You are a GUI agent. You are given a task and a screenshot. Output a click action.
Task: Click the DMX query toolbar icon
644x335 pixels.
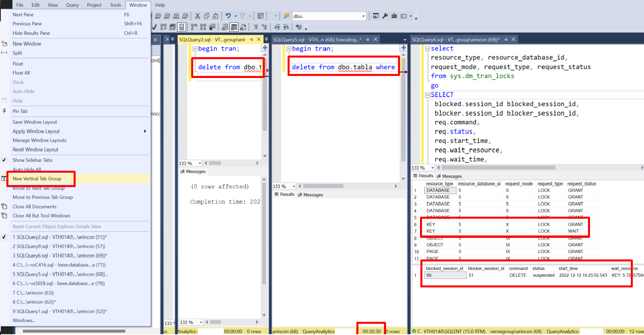point(167,16)
